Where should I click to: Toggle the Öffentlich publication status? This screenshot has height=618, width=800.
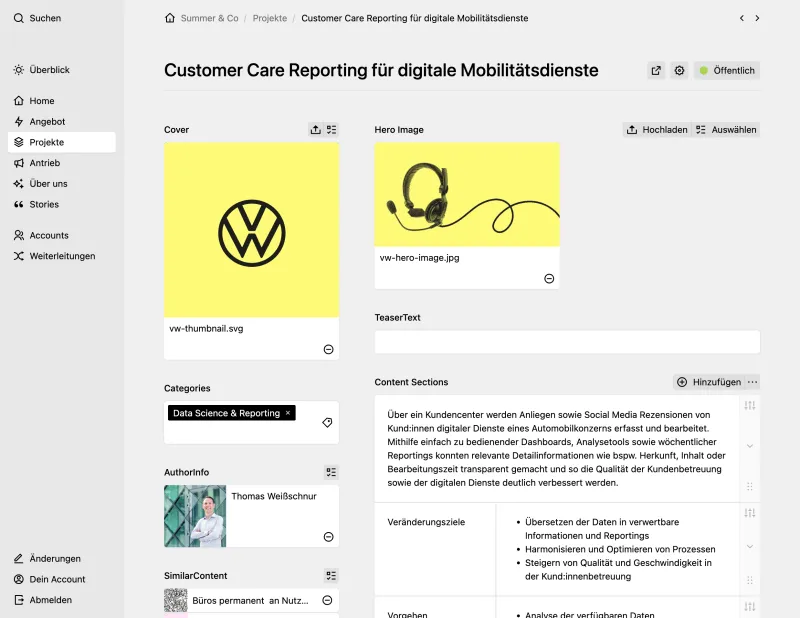[x=727, y=70]
